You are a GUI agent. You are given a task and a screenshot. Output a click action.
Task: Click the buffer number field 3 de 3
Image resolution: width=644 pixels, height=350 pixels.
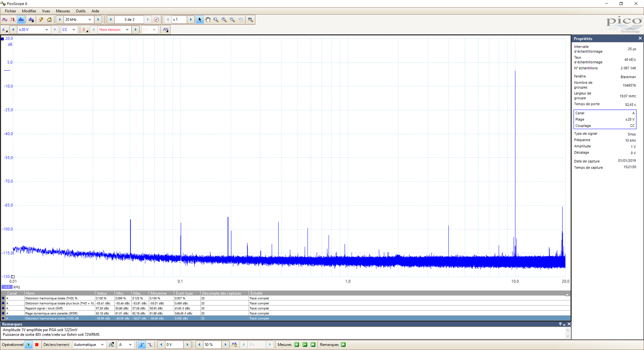click(129, 19)
